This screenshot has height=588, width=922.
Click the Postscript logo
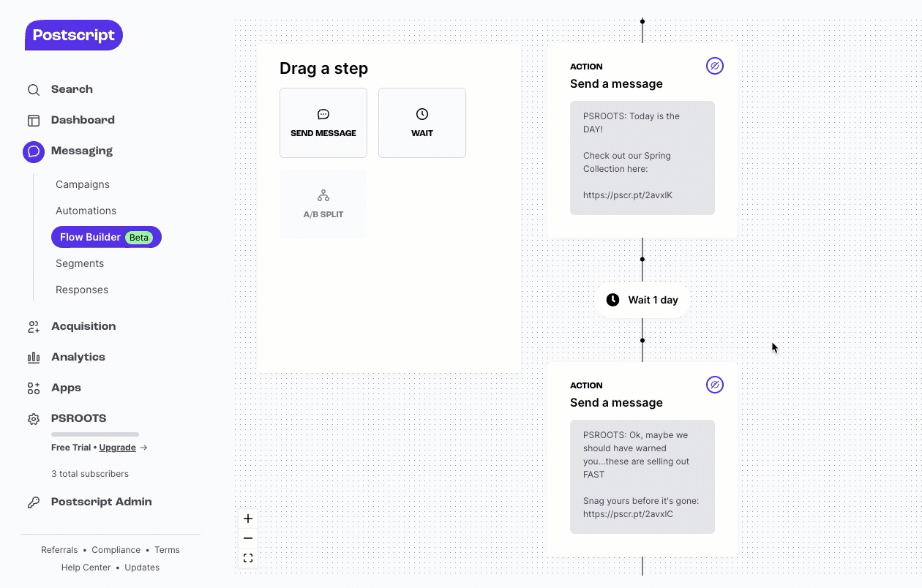point(74,35)
